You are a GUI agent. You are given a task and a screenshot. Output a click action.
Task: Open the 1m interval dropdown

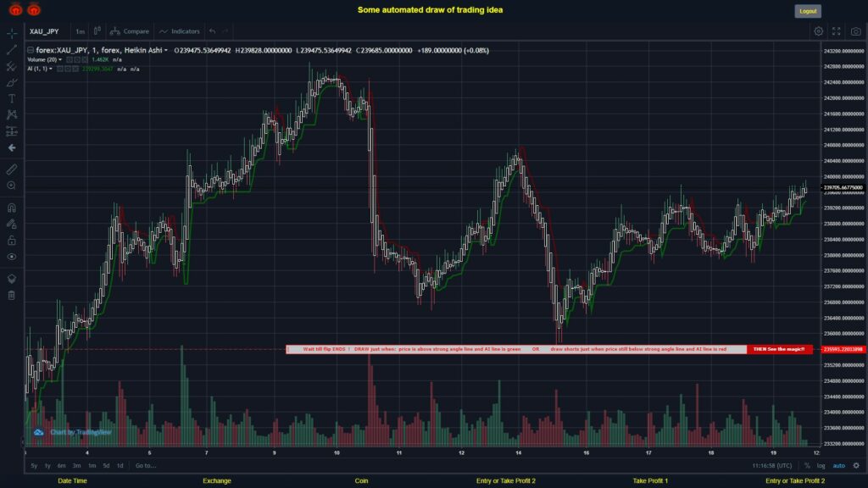(81, 31)
